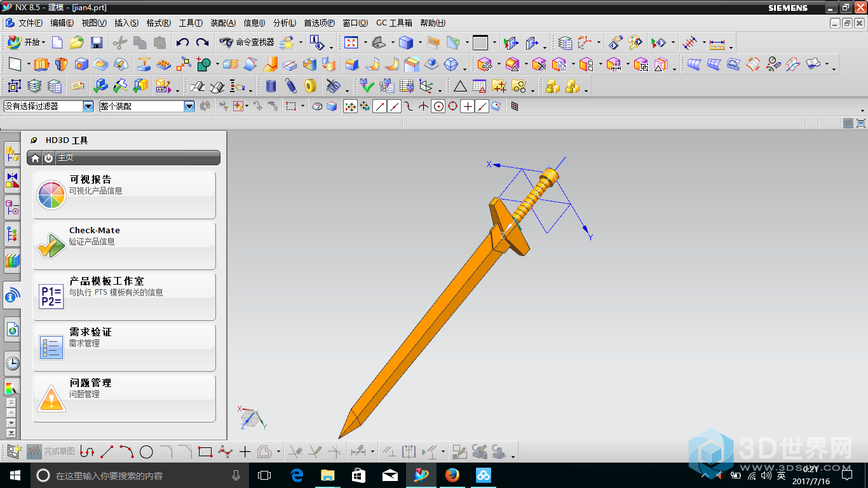The width and height of the screenshot is (868, 488).
Task: Toggle the Existing Point plus snap option
Action: tap(468, 107)
